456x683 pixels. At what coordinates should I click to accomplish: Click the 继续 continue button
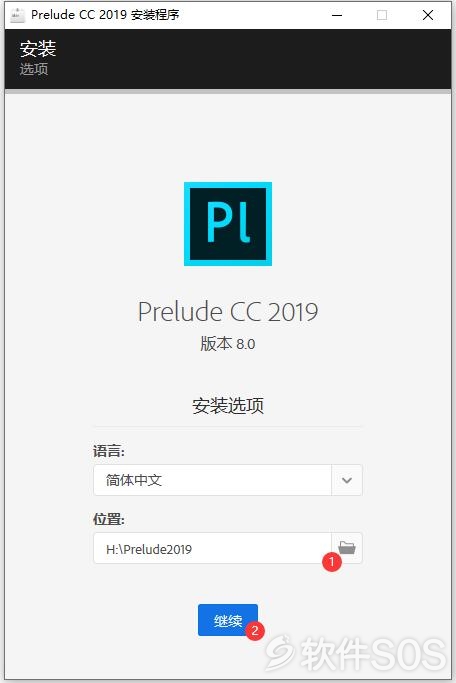click(x=228, y=620)
